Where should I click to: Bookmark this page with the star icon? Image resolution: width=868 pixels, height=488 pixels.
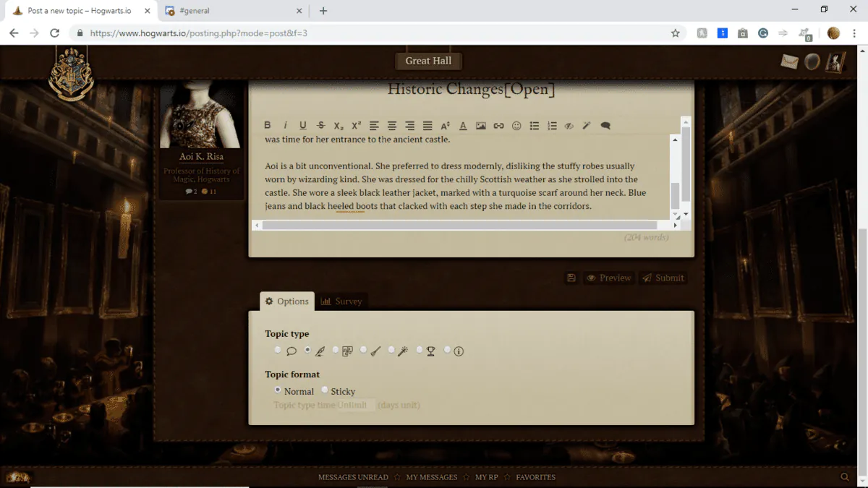675,33
